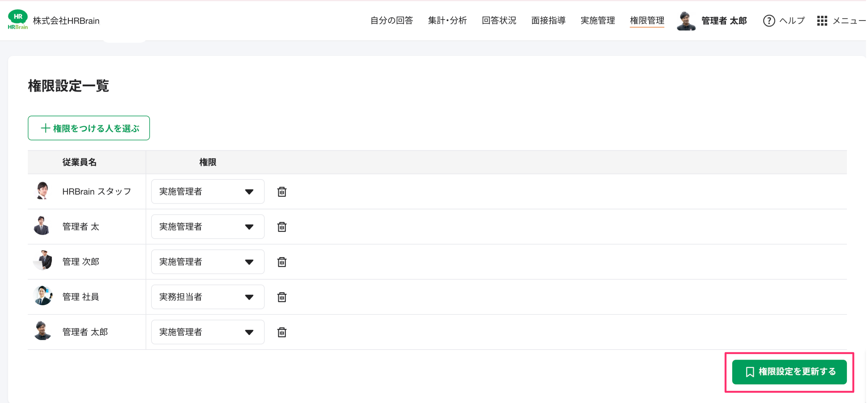
Task: Delete HRBrain スタッフ permission with trash icon
Action: pyautogui.click(x=282, y=192)
